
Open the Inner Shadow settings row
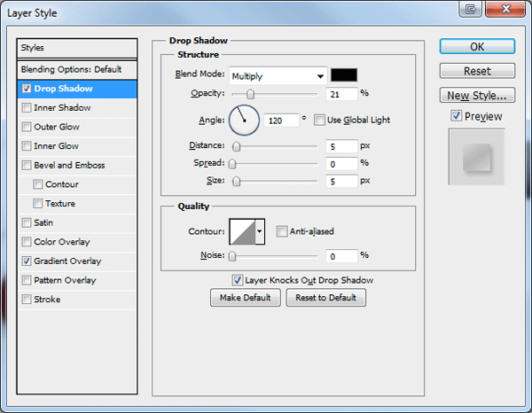click(77, 108)
